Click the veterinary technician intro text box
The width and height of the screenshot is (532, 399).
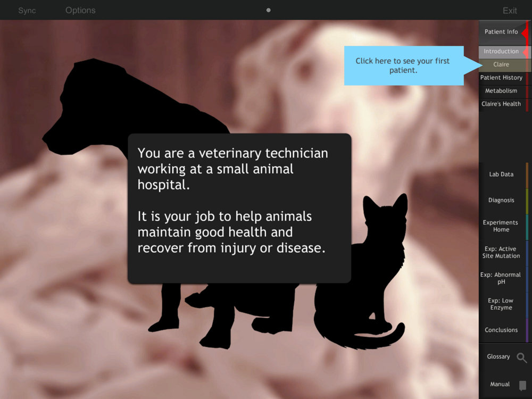coord(239,209)
